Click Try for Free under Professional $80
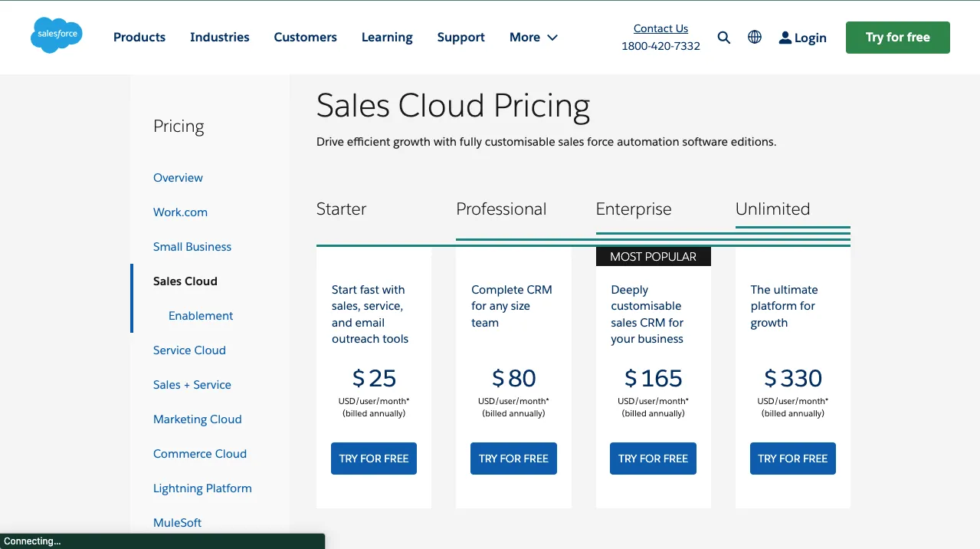The height and width of the screenshot is (549, 980). point(513,459)
